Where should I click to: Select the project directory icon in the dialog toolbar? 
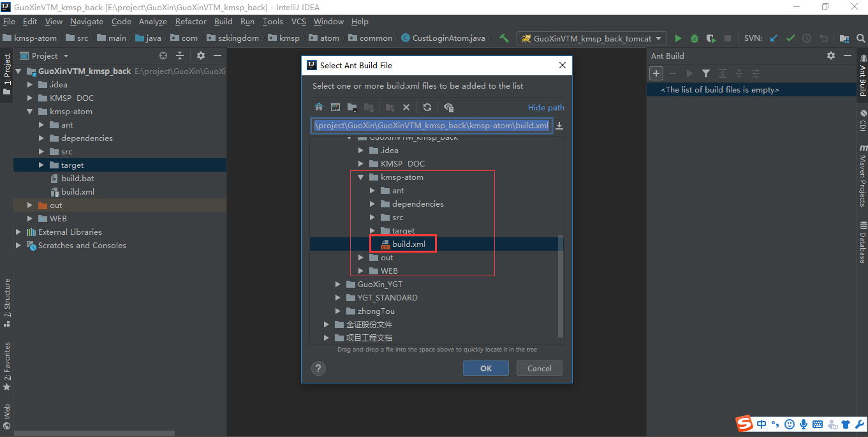coord(351,107)
